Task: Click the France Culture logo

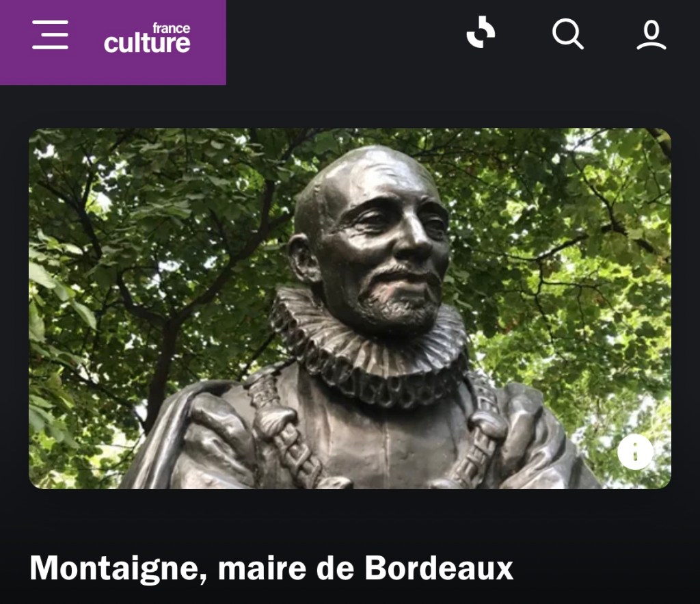Action: (x=147, y=38)
